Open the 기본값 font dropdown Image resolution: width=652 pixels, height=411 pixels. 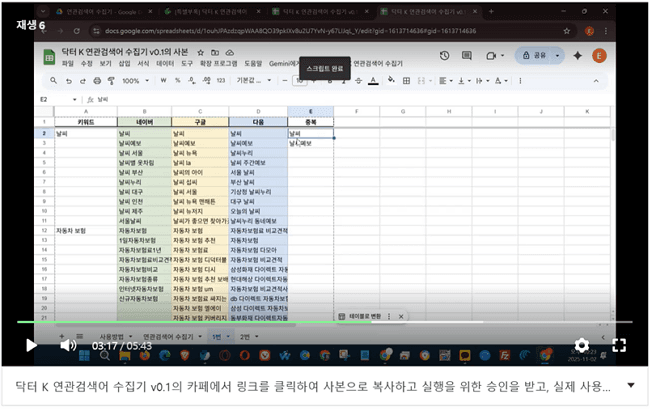tap(248, 81)
